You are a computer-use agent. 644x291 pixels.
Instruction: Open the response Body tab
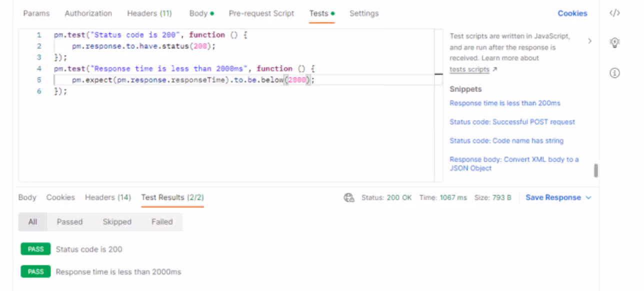pyautogui.click(x=27, y=197)
